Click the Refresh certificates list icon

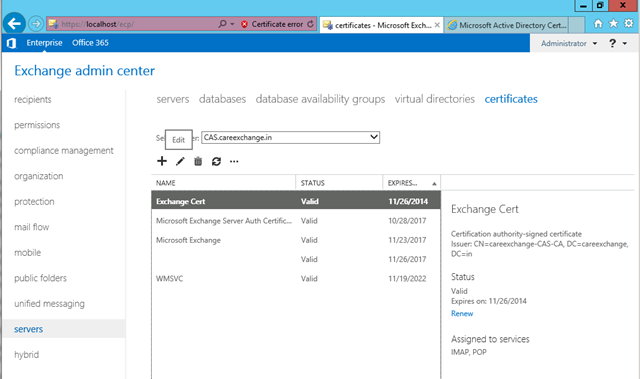pyautogui.click(x=216, y=162)
